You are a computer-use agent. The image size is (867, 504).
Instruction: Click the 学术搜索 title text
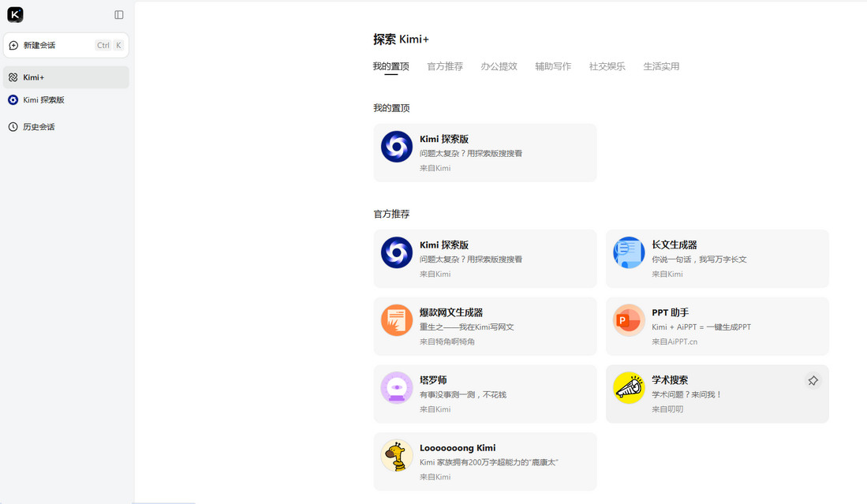670,380
